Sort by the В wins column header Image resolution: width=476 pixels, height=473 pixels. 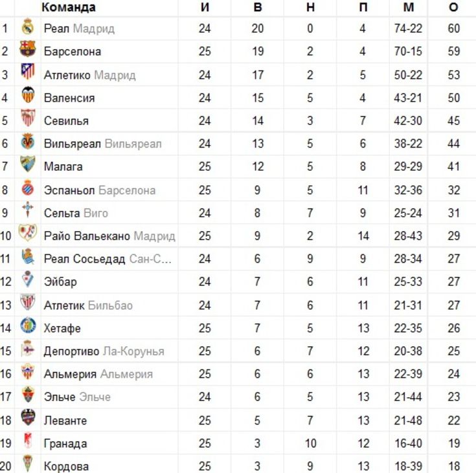point(258,7)
